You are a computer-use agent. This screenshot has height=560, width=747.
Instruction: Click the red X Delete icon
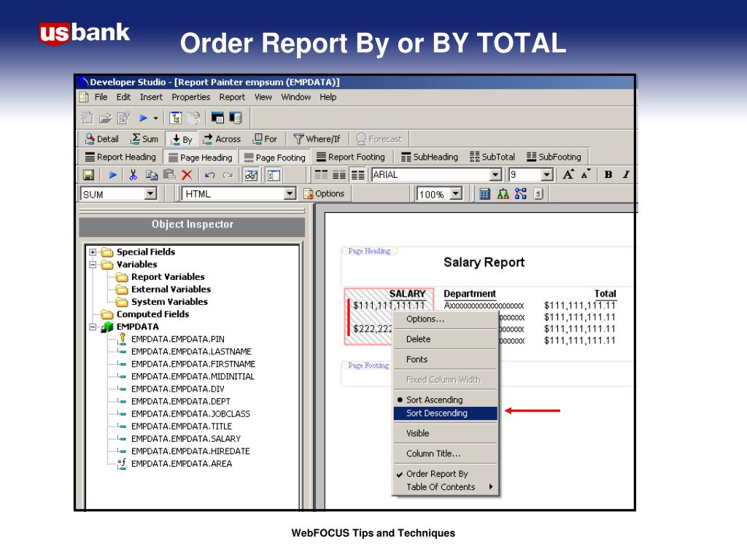(x=187, y=175)
